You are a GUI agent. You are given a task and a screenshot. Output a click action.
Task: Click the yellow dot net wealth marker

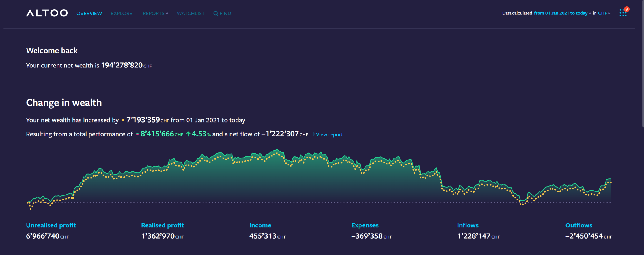pos(123,120)
